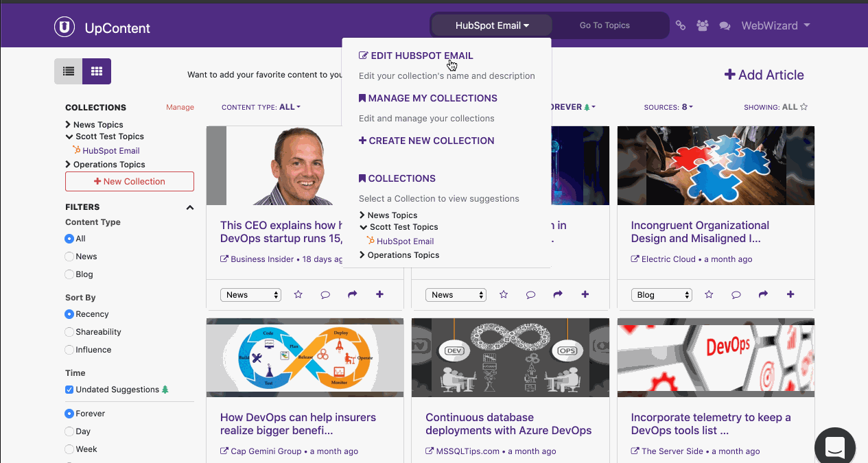Click the Go To Topics button
Viewport: 868px width, 463px height.
point(605,25)
